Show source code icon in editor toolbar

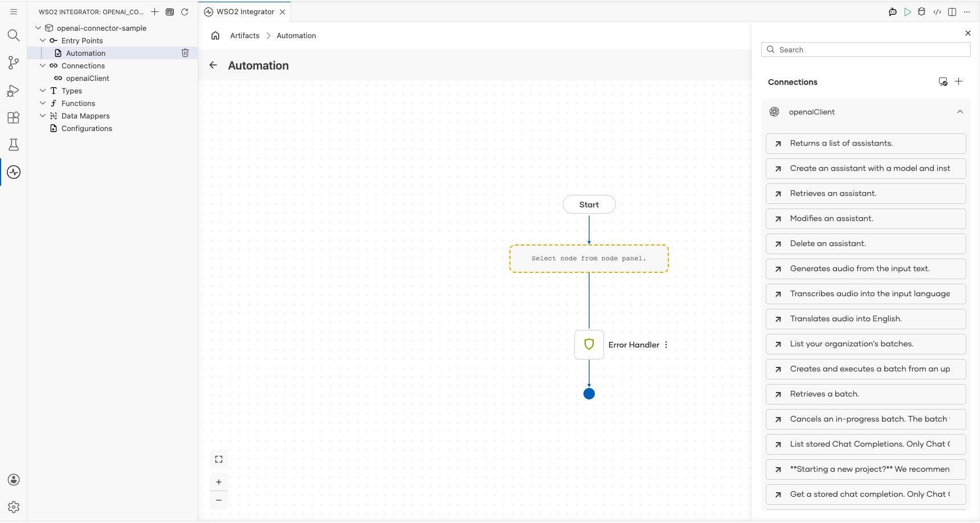[x=937, y=11]
